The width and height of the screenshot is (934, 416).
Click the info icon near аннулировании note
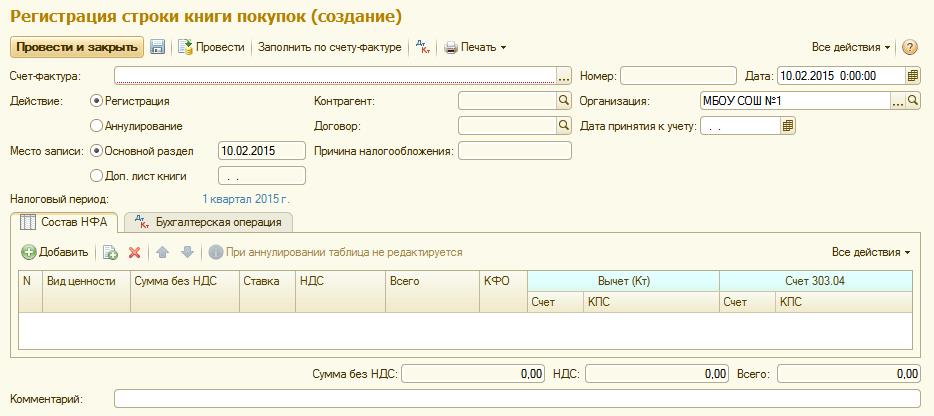tap(216, 252)
